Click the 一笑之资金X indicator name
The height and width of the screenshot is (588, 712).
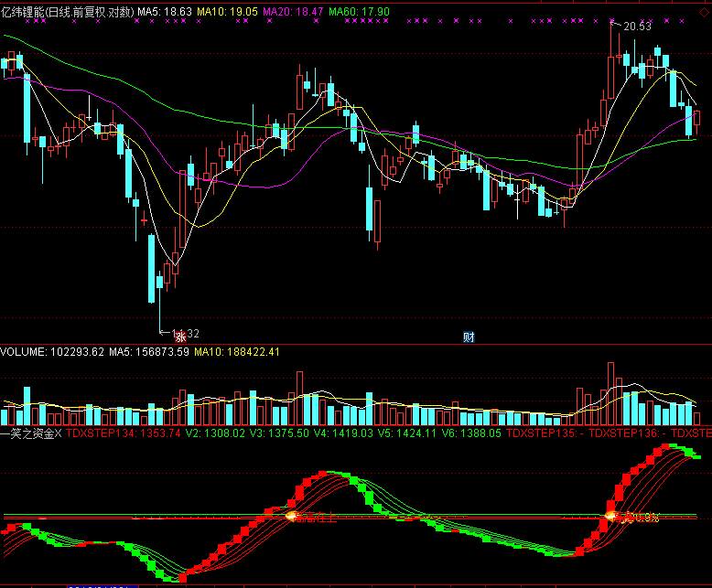coord(31,433)
